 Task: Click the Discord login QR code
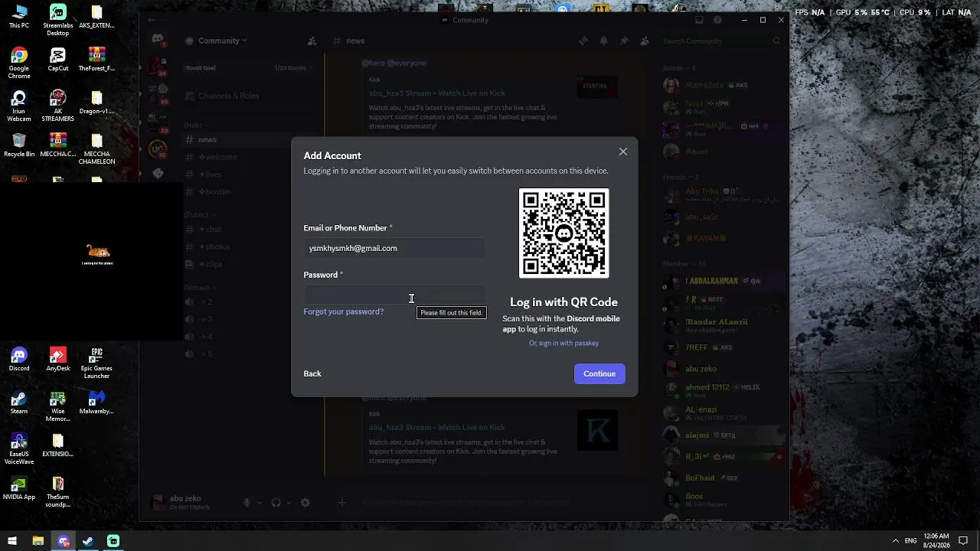coord(564,233)
